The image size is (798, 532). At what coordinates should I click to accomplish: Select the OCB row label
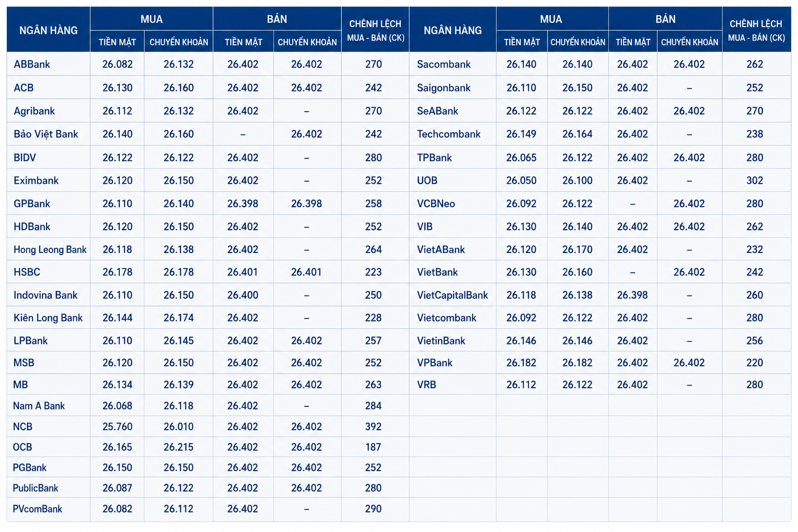pyautogui.click(x=23, y=447)
